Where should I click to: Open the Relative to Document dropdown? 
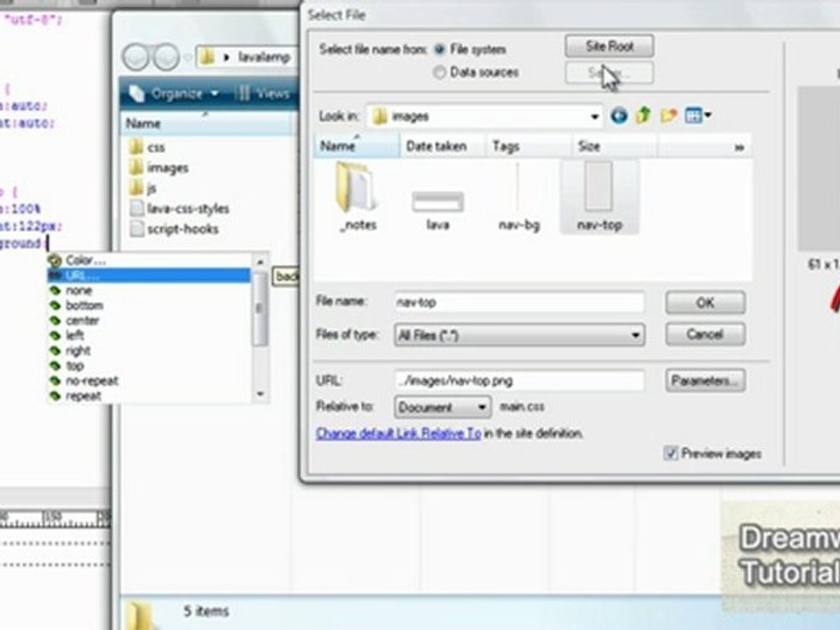pyautogui.click(x=443, y=407)
